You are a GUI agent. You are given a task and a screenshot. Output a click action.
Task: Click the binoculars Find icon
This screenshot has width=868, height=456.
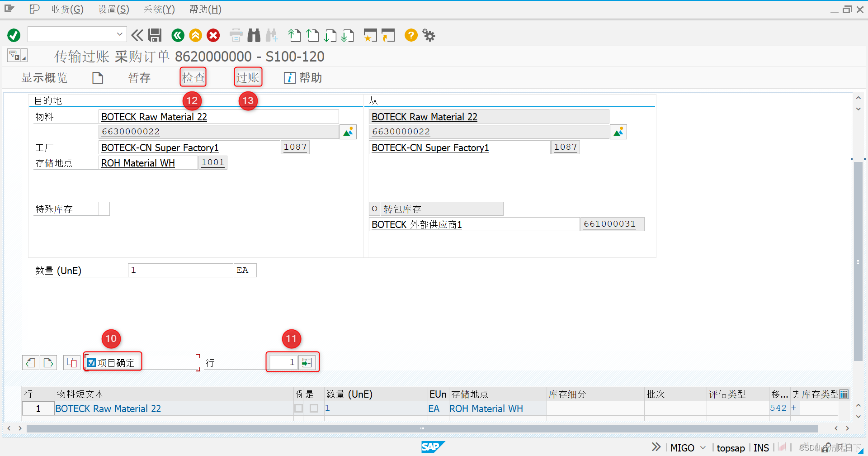click(x=254, y=35)
